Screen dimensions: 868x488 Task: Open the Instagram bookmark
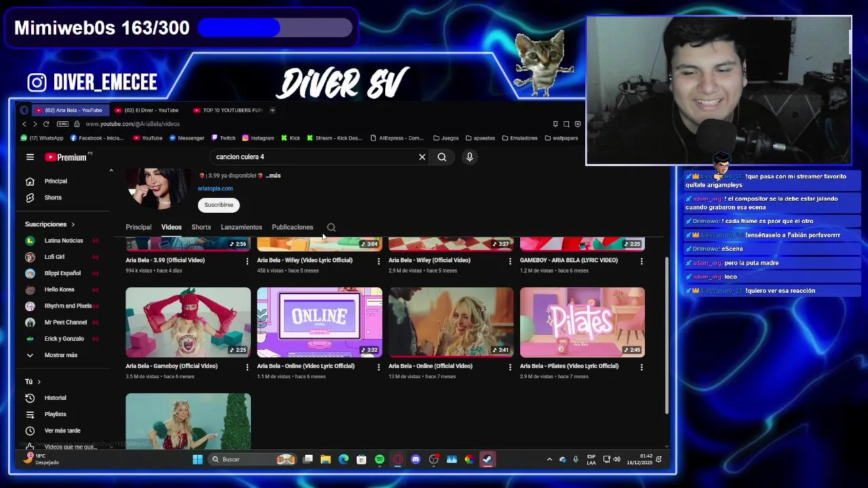(258, 138)
